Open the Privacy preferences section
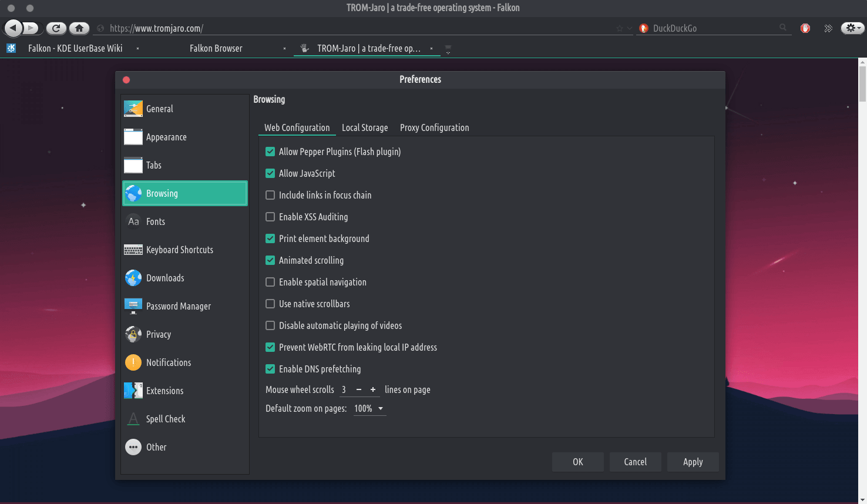This screenshot has width=867, height=504. [x=159, y=334]
